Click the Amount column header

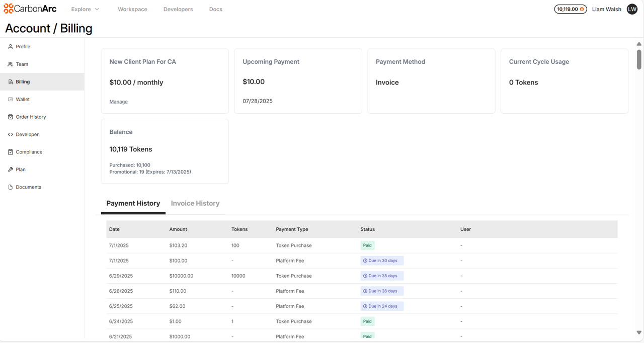point(178,229)
